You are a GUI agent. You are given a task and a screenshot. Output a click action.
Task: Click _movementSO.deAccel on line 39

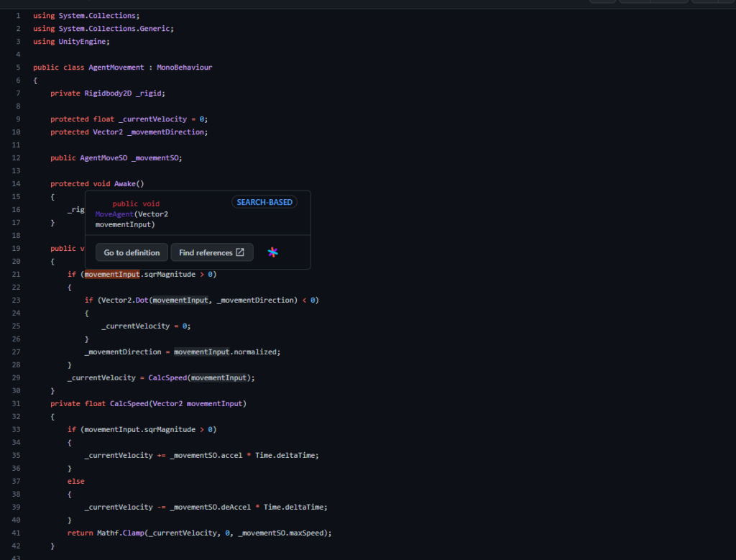211,507
